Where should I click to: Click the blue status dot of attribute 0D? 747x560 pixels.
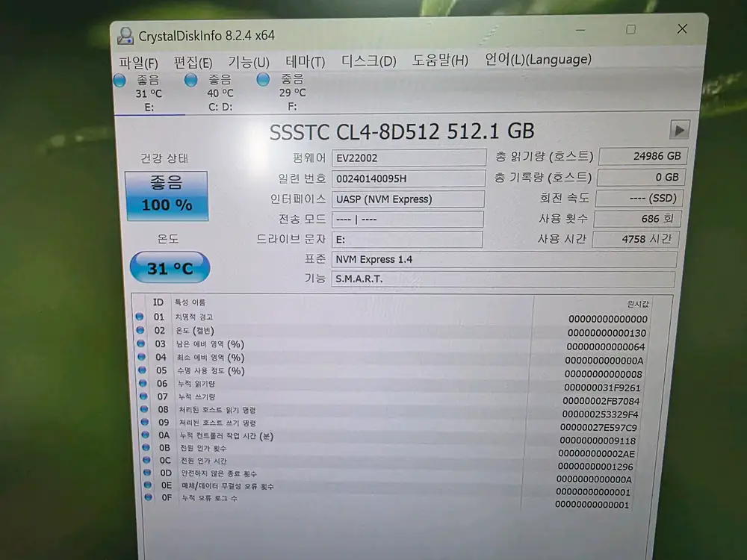[x=147, y=473]
